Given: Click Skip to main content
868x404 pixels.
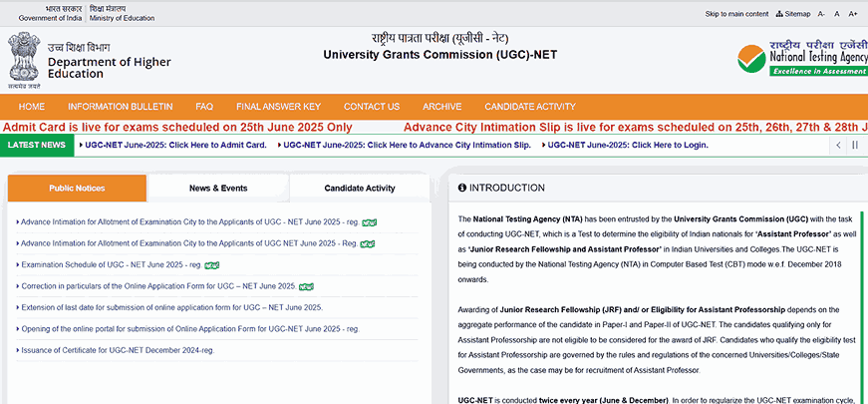Looking at the screenshot, I should pyautogui.click(x=736, y=14).
